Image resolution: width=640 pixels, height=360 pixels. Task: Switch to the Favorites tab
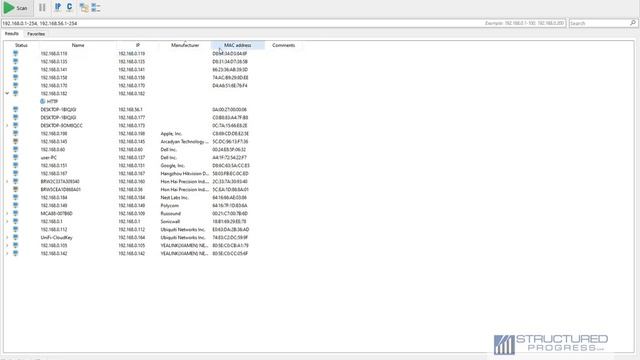click(x=36, y=34)
